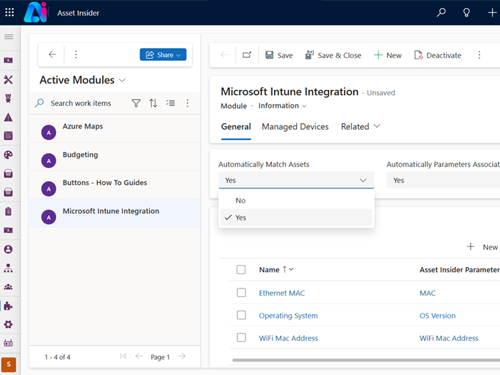Click the Save button

pos(279,55)
